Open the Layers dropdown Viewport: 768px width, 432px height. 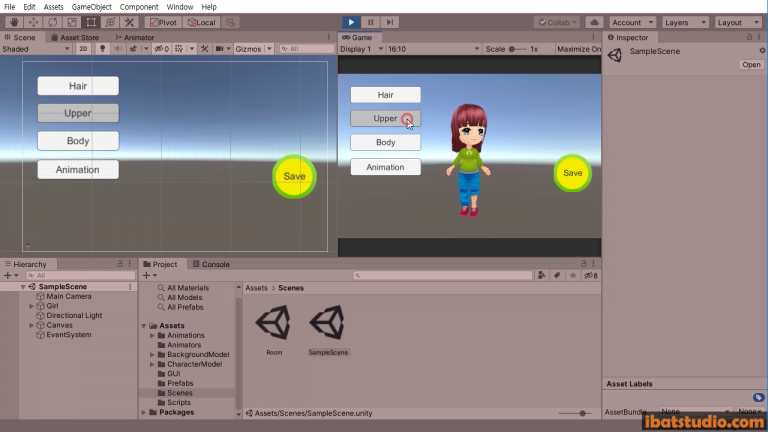(683, 22)
